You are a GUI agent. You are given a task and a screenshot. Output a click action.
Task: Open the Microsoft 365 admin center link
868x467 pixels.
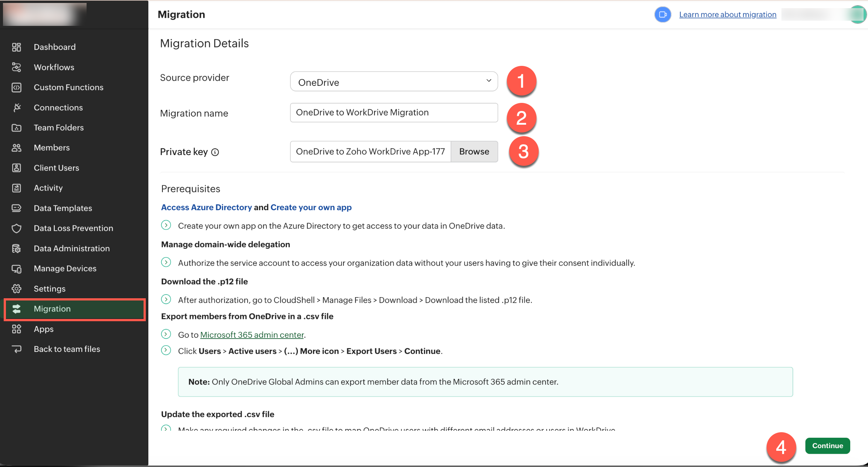point(252,335)
